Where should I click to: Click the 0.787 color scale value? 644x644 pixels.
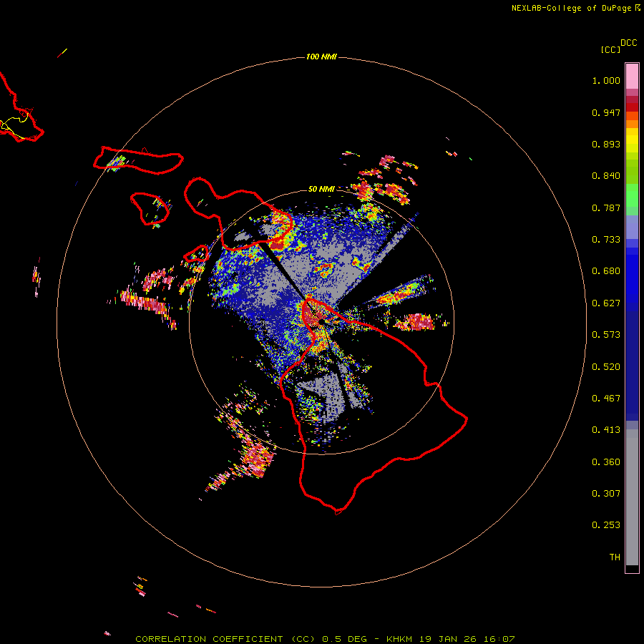(x=606, y=208)
